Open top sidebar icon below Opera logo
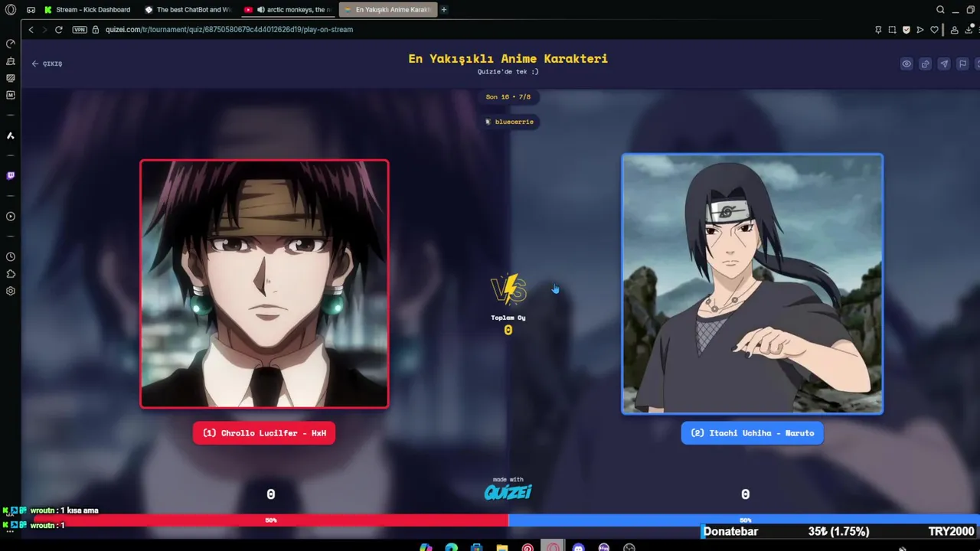The height and width of the screenshot is (551, 980). [x=11, y=44]
